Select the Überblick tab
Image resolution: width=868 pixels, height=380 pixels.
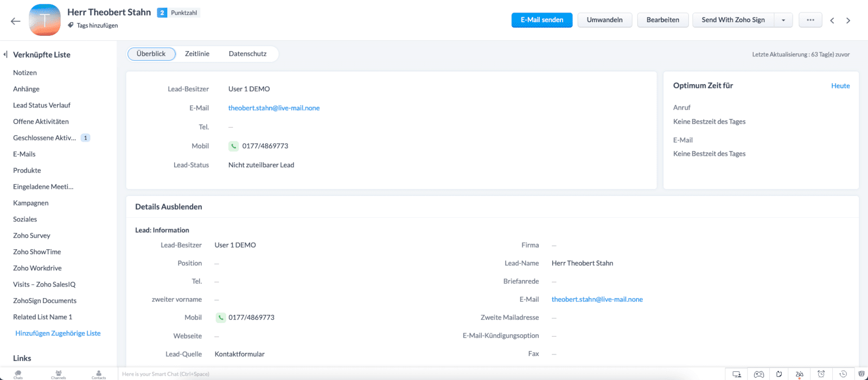[x=151, y=54]
